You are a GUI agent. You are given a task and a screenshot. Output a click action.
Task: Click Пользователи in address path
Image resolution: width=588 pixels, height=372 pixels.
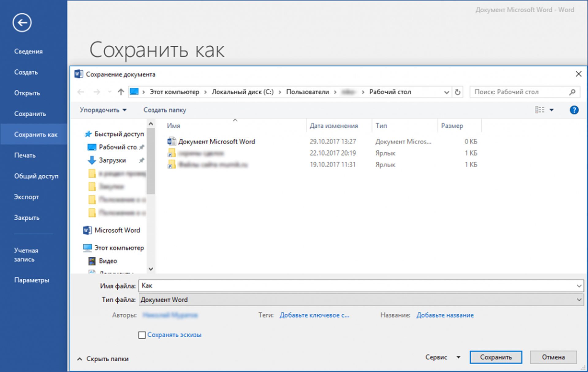point(307,92)
